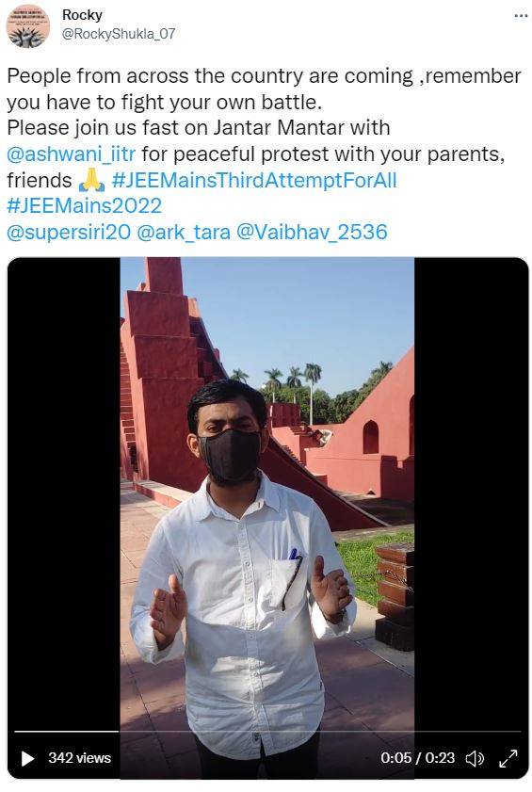Open the three-dot more options menu
532x792 pixels.
pyautogui.click(x=521, y=16)
